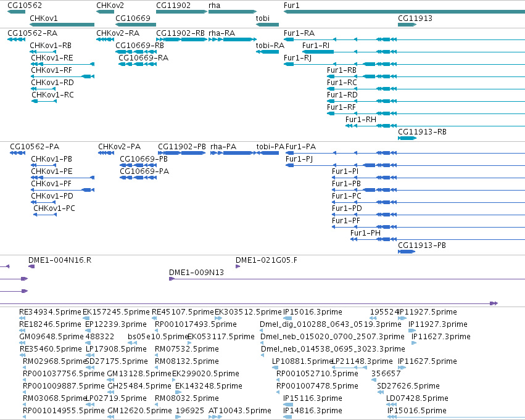Click the Fur1-RF transcript label
Viewport: 525px width, 420px height.
coord(341,107)
